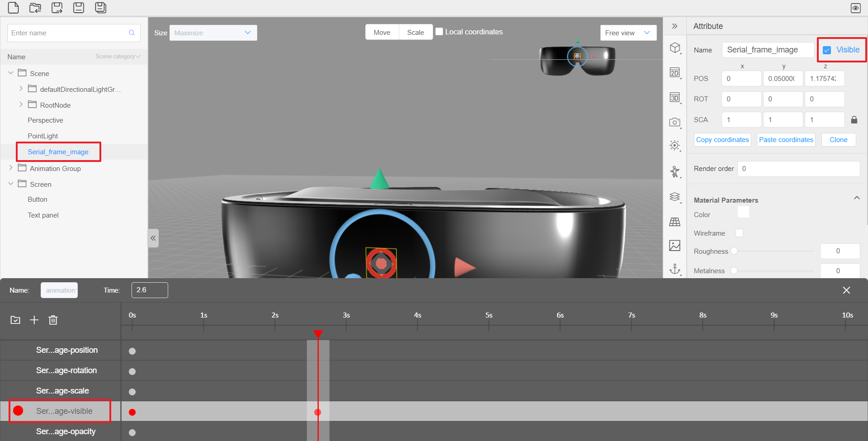Collapse the Material Parameters section
This screenshot has width=868, height=441.
[x=857, y=198]
